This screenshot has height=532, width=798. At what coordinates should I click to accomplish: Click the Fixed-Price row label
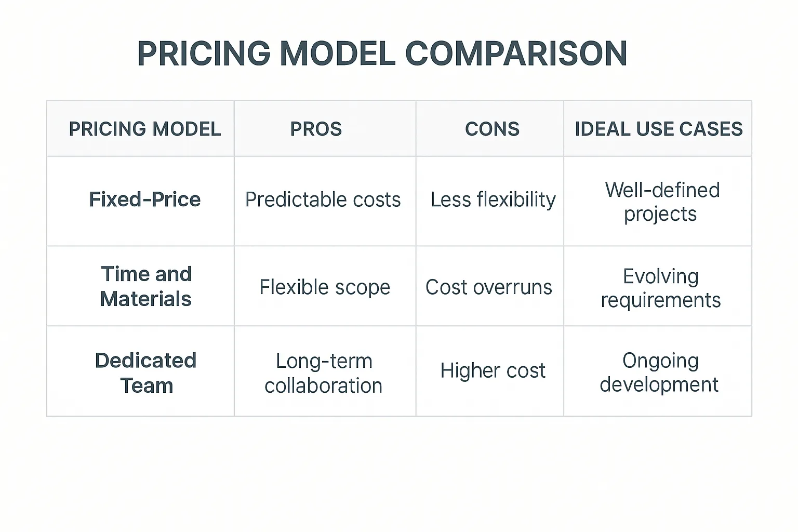click(144, 199)
